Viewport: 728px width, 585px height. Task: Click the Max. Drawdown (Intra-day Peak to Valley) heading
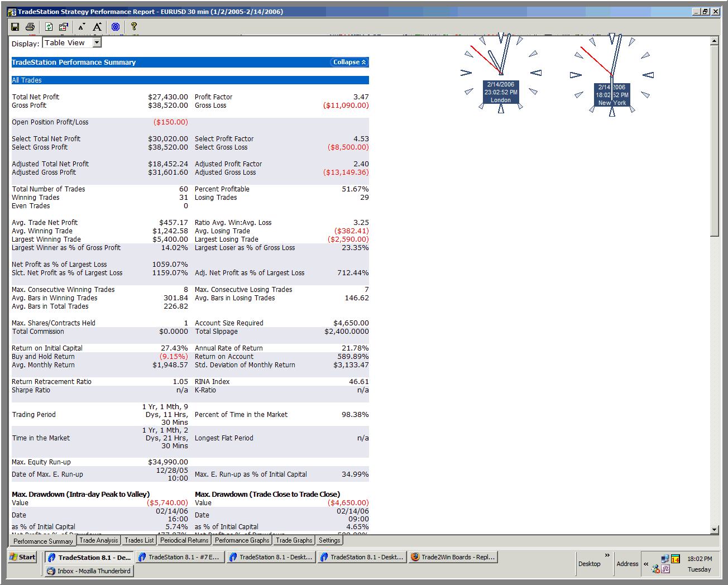81,494
